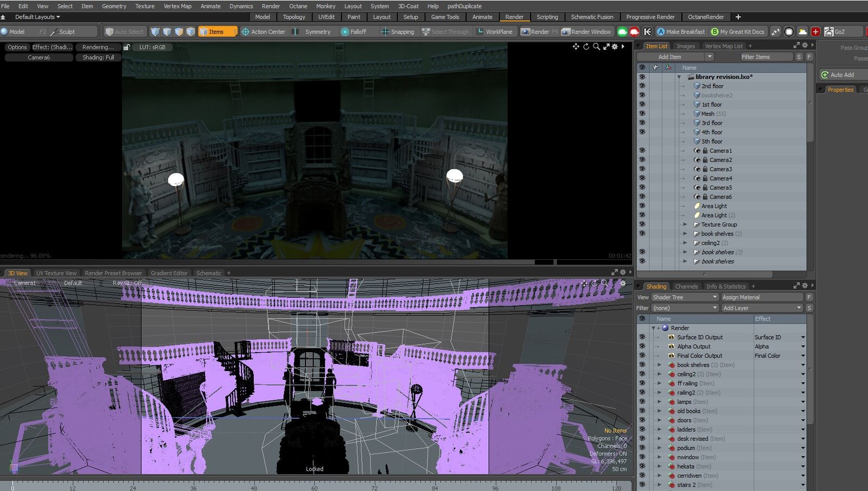Switch to the Images tab
Screen dimensions: 868x491
coord(686,46)
